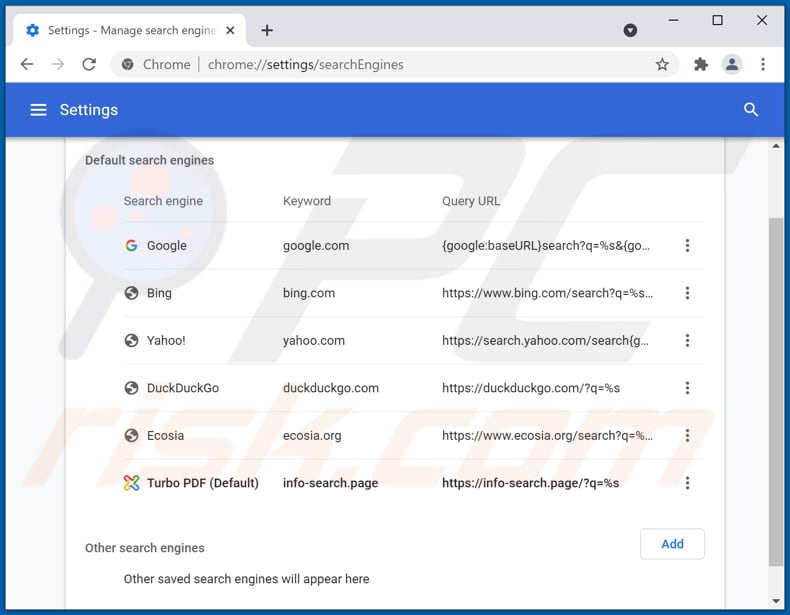Reload the settings page
This screenshot has width=790, height=615.
[x=89, y=64]
